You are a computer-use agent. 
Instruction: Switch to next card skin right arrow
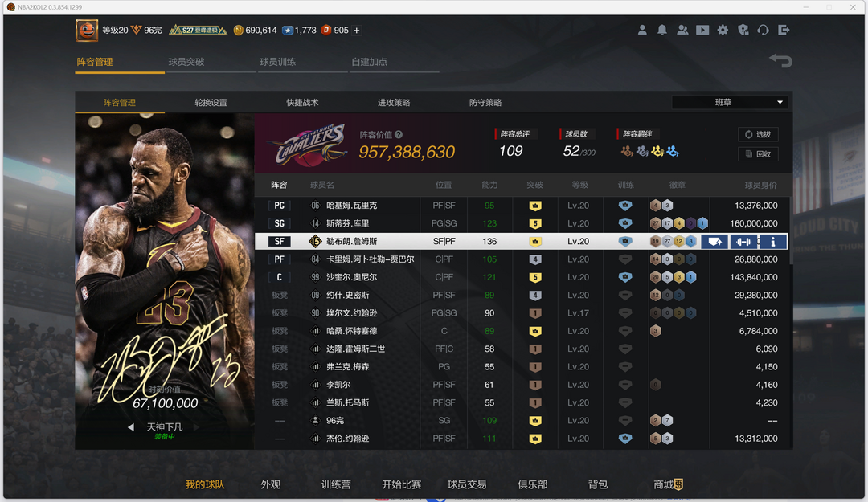(x=194, y=427)
